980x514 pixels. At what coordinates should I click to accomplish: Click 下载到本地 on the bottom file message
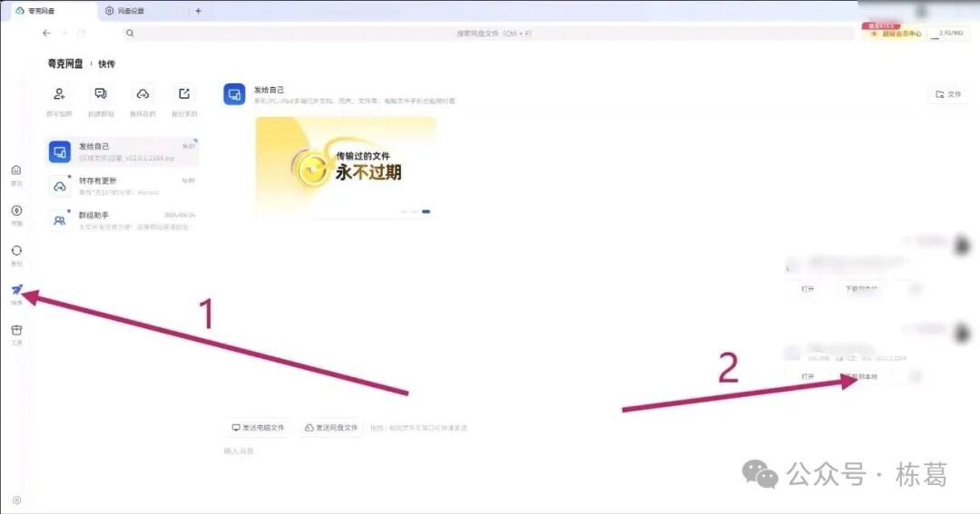(860, 376)
